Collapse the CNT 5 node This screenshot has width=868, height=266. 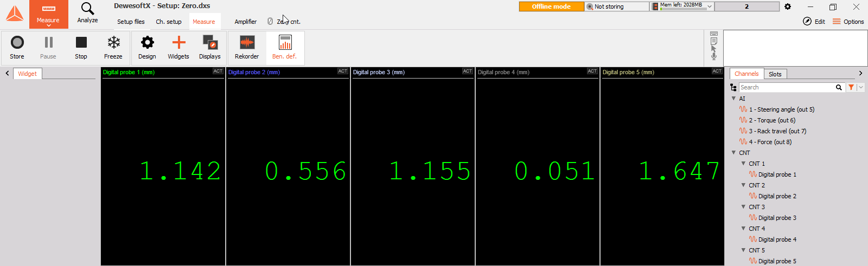pyautogui.click(x=744, y=250)
